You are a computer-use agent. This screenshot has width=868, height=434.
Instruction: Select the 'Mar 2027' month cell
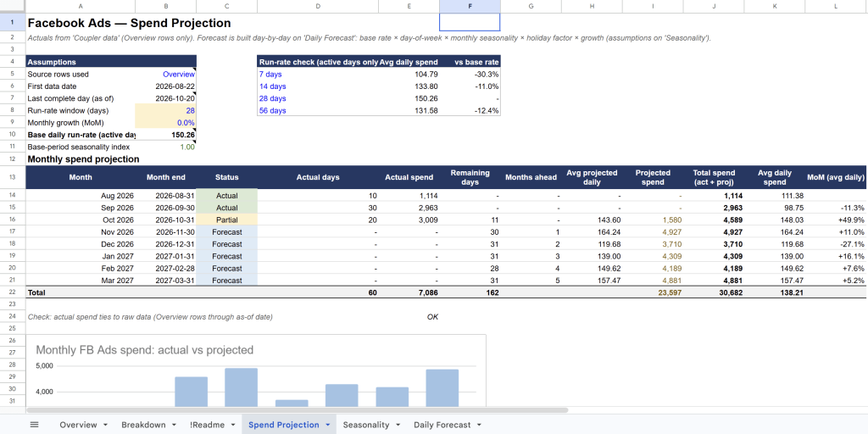coord(81,280)
